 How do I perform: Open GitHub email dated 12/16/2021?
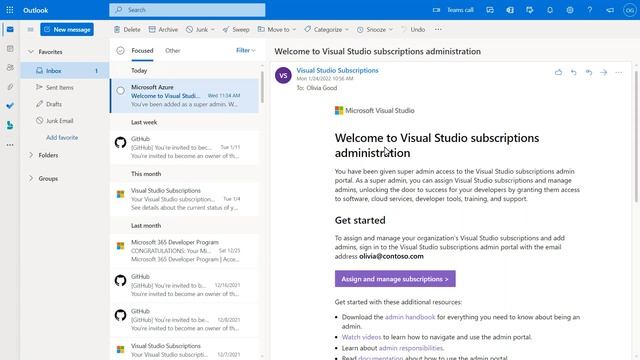[184, 285]
